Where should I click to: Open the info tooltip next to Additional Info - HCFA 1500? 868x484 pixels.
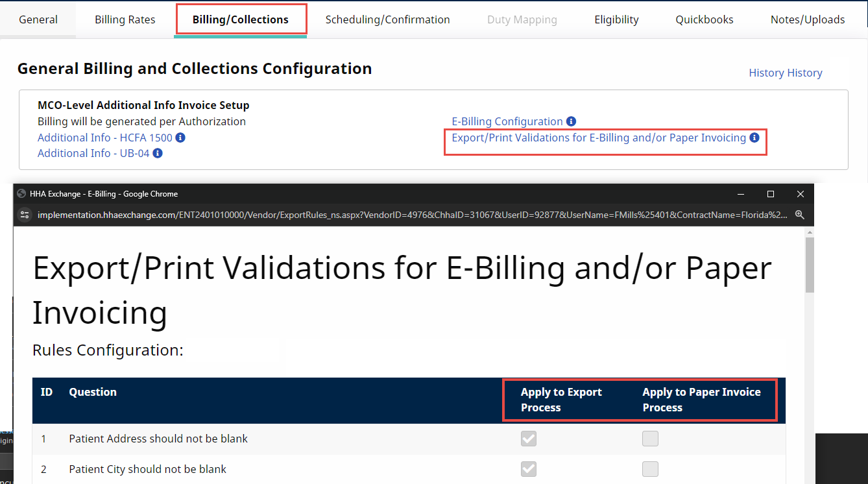tap(180, 137)
